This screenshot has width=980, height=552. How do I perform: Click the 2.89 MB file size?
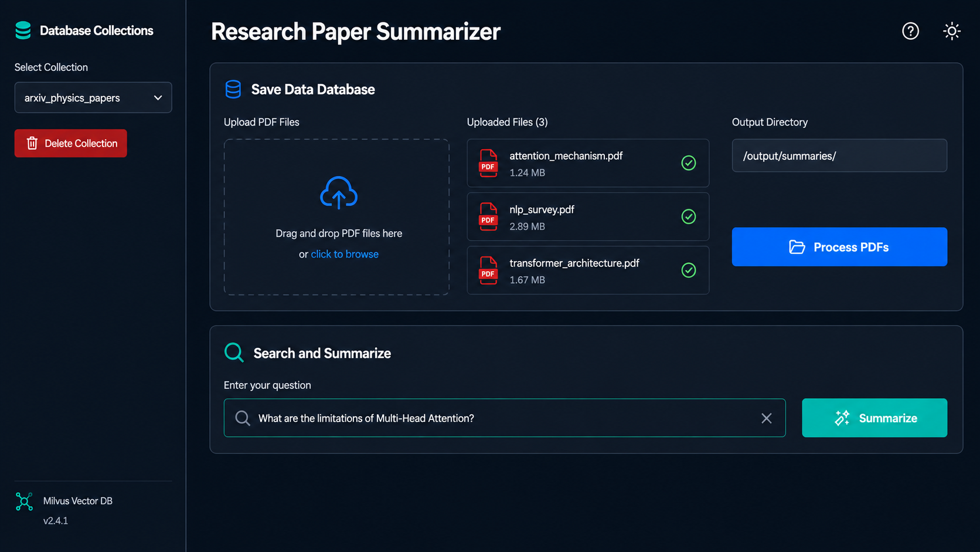[528, 226]
